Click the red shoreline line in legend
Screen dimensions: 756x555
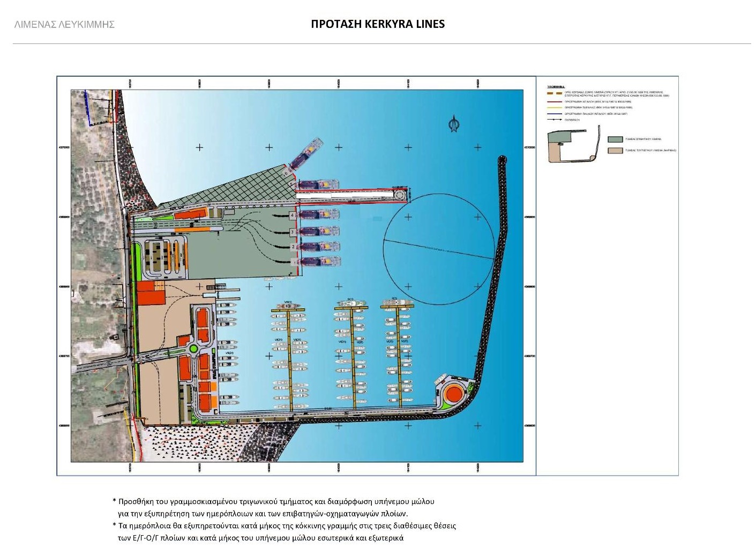click(x=555, y=101)
